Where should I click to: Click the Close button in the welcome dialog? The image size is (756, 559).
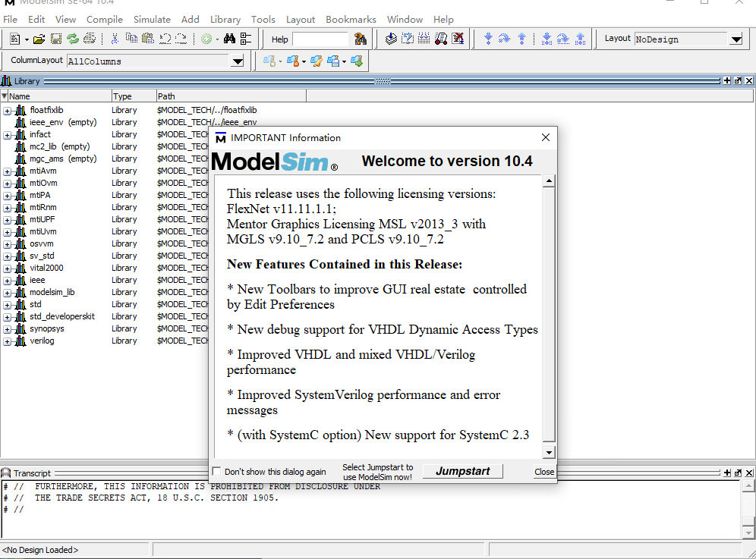pyautogui.click(x=543, y=471)
